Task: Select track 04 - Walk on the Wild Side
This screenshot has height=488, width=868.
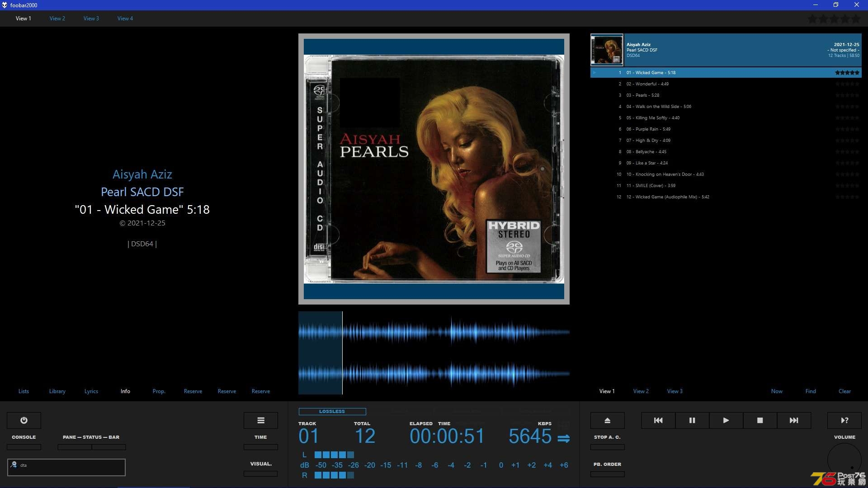Action: [x=726, y=107]
